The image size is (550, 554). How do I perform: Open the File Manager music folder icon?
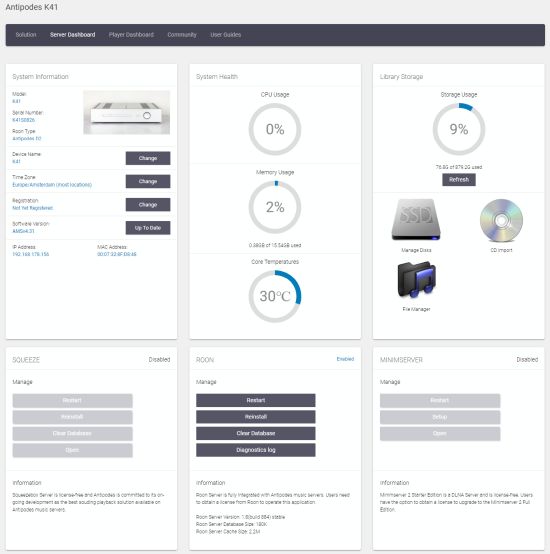(416, 280)
